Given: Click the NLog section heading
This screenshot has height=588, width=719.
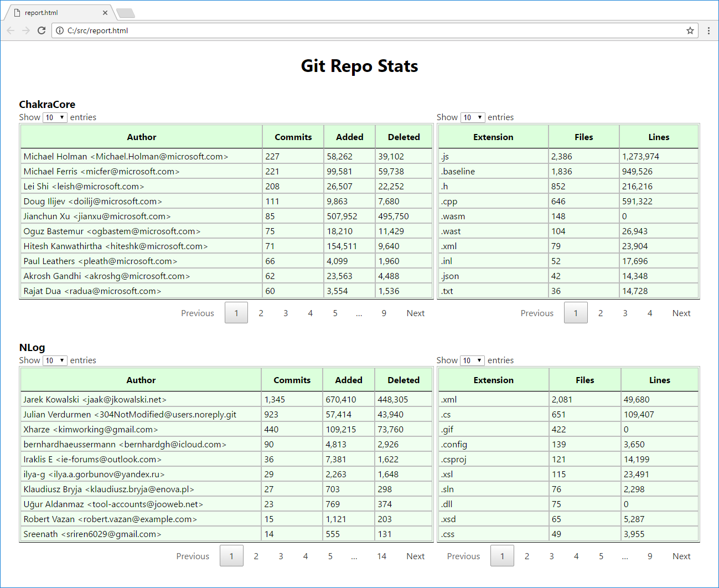Looking at the screenshot, I should pyautogui.click(x=32, y=347).
